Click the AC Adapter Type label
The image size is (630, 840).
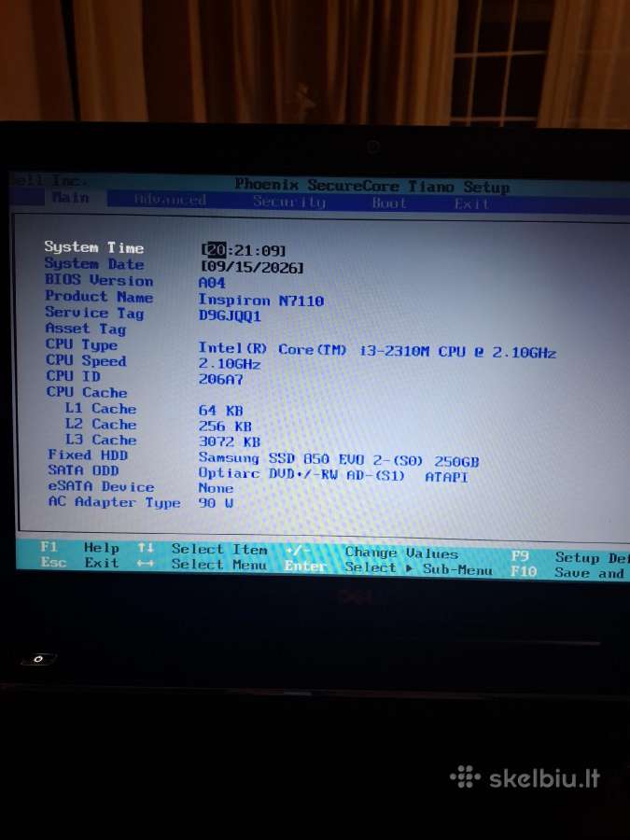(x=115, y=502)
